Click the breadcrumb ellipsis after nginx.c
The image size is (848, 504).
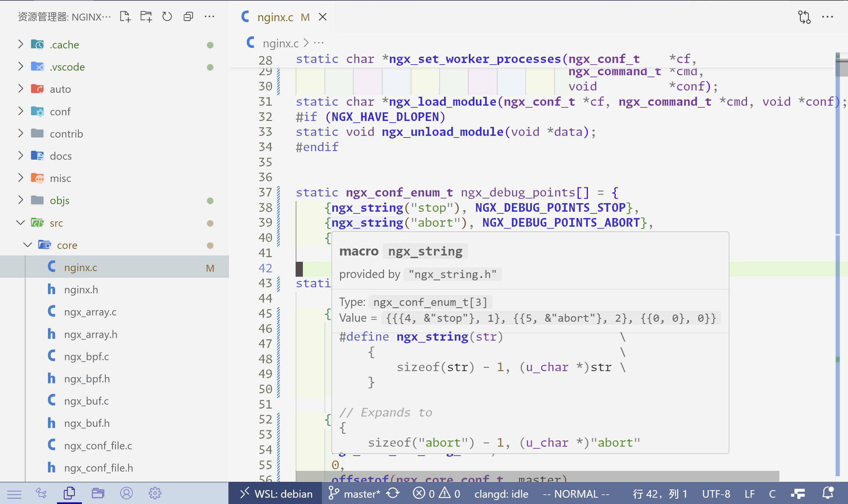tap(318, 43)
